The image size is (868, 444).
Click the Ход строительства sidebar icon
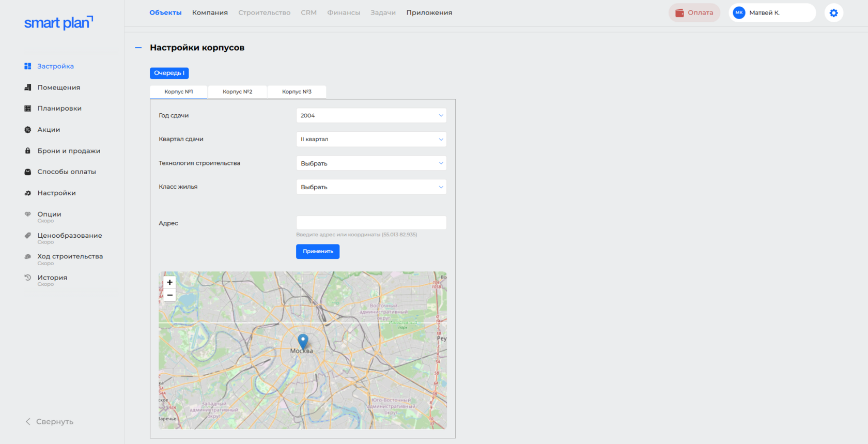(28, 256)
